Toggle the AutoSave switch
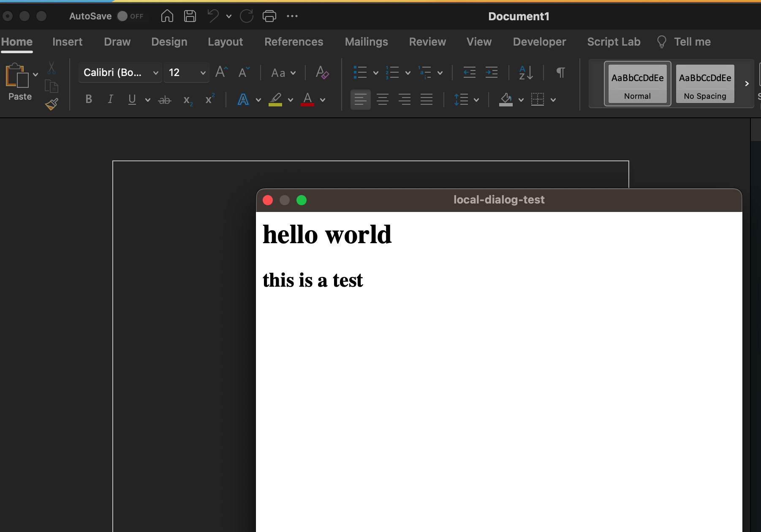 [122, 16]
